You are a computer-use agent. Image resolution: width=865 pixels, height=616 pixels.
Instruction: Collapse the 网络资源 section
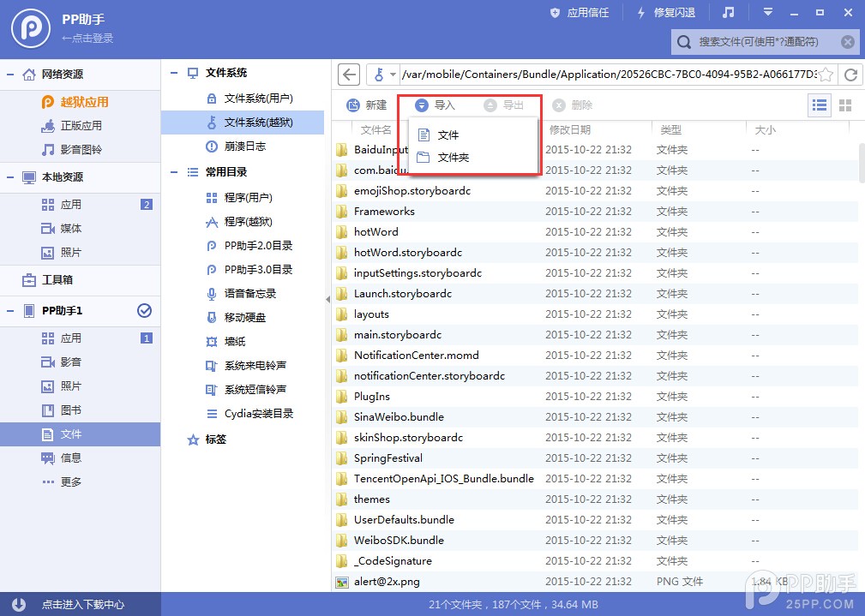pos(10,74)
